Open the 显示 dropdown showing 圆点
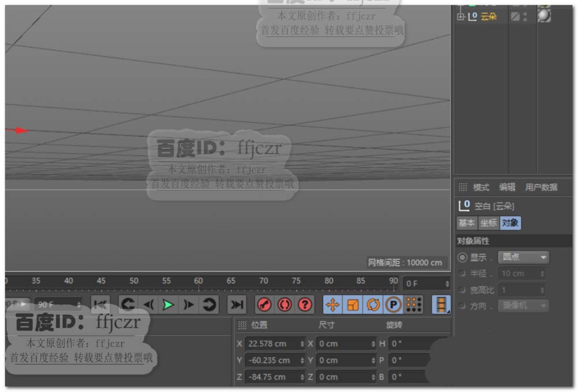The height and width of the screenshot is (392, 578). (x=523, y=257)
